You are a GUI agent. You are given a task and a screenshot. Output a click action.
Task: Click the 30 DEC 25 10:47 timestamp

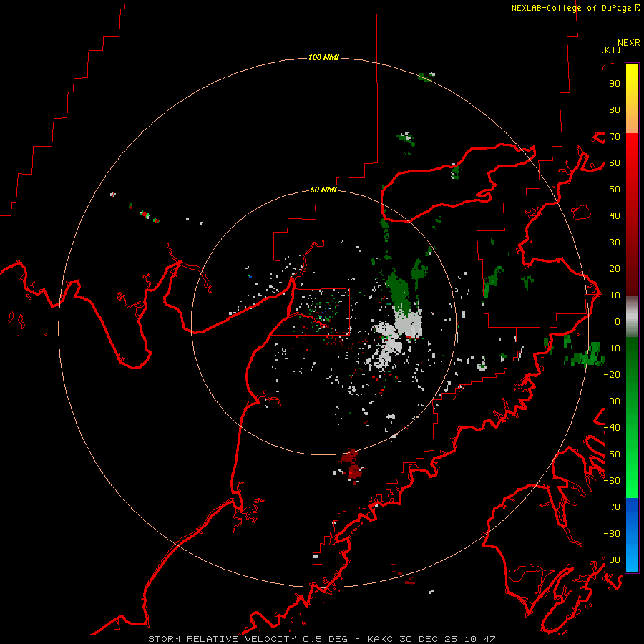pyautogui.click(x=448, y=639)
